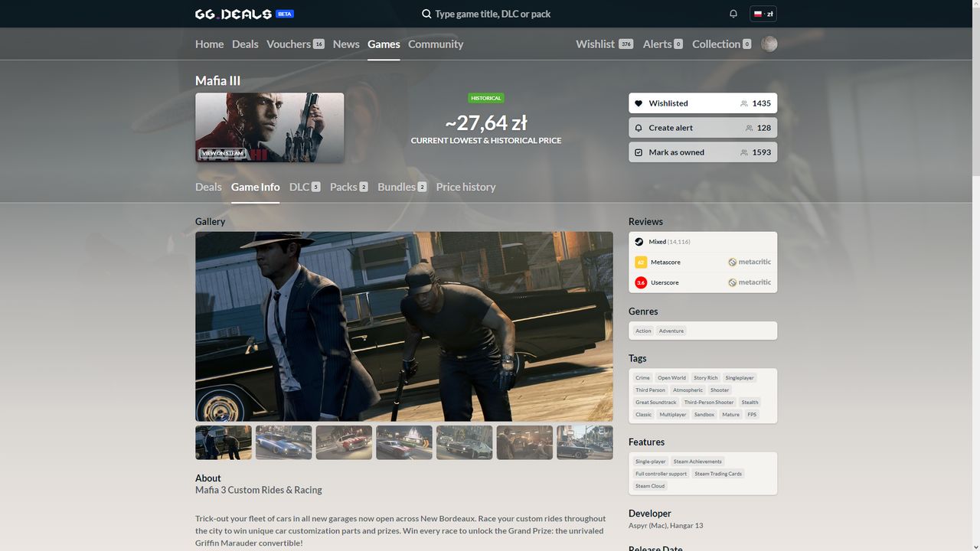Click the yellow Metascore badge
The width and height of the screenshot is (980, 551).
click(x=641, y=262)
